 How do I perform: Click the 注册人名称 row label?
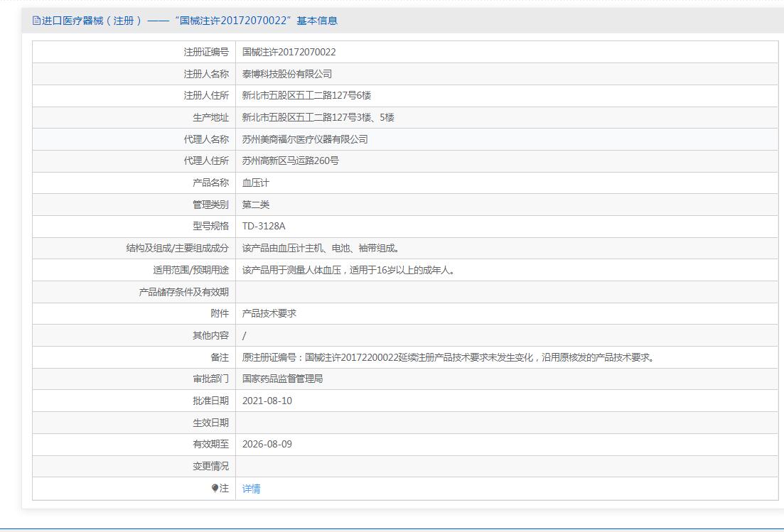[206, 74]
